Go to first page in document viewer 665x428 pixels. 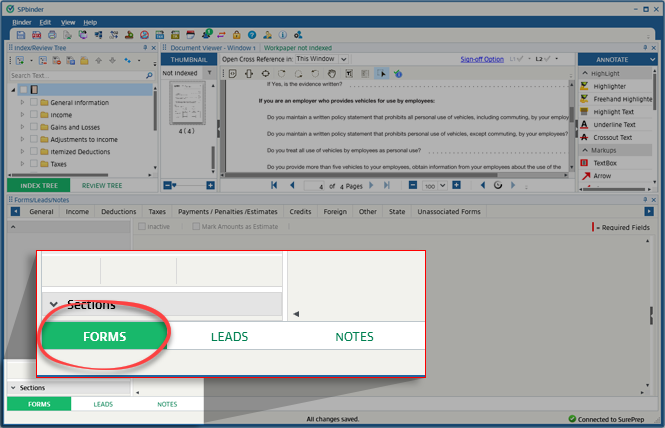point(275,186)
